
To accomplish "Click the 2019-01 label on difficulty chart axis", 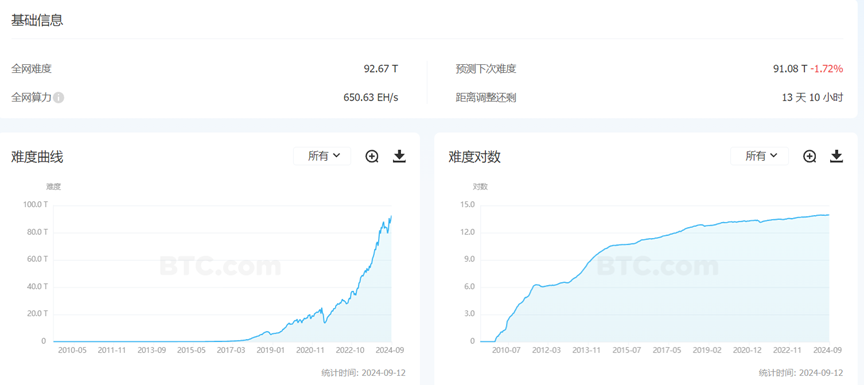I will pos(271,350).
